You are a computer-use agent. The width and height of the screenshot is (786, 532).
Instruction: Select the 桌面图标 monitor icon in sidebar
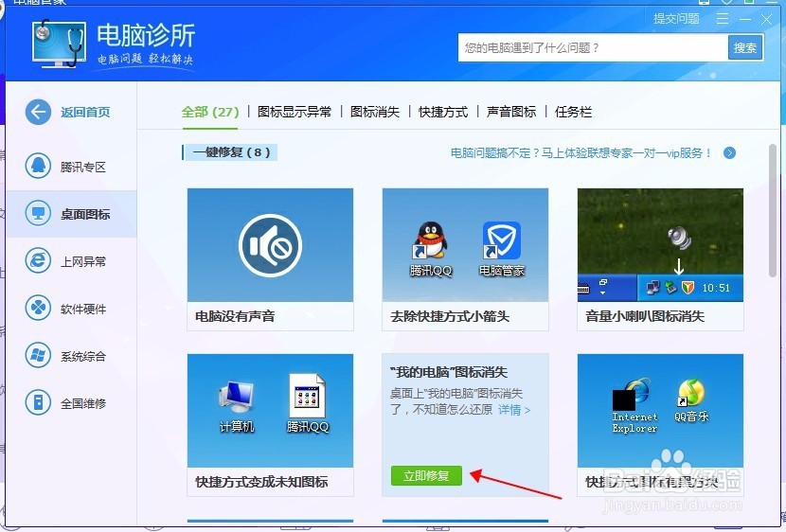coord(38,213)
